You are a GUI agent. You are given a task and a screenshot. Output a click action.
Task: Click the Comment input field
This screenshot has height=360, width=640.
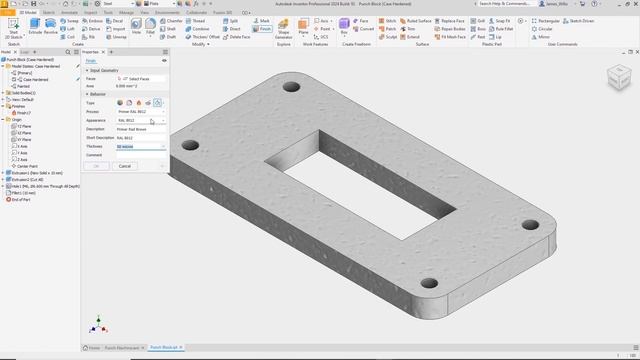coord(141,155)
